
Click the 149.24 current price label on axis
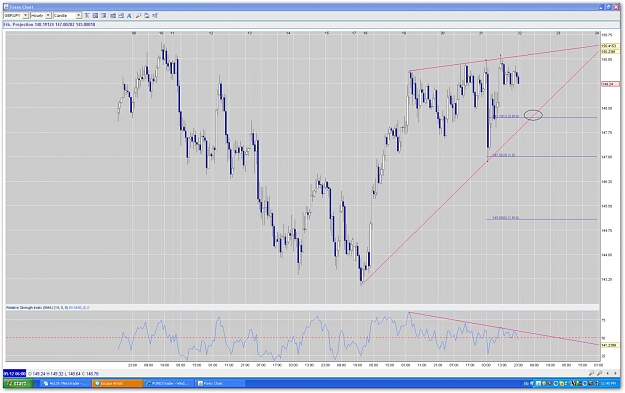[x=610, y=84]
